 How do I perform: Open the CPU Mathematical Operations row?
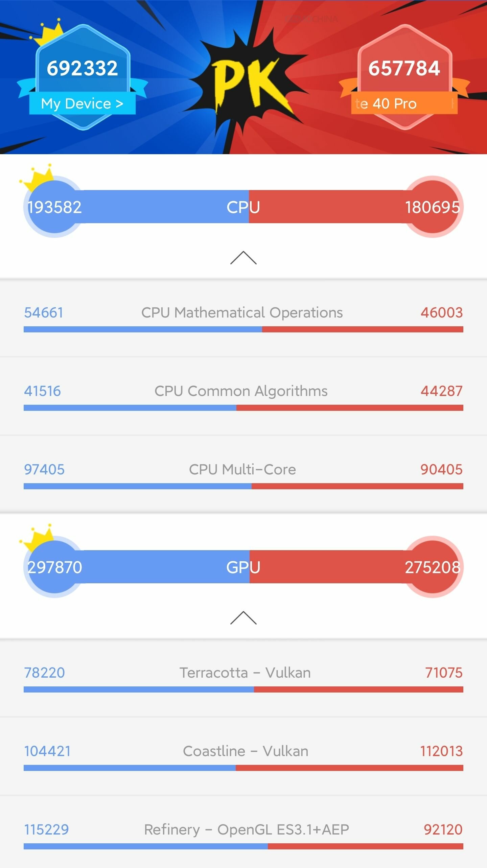pyautogui.click(x=243, y=318)
